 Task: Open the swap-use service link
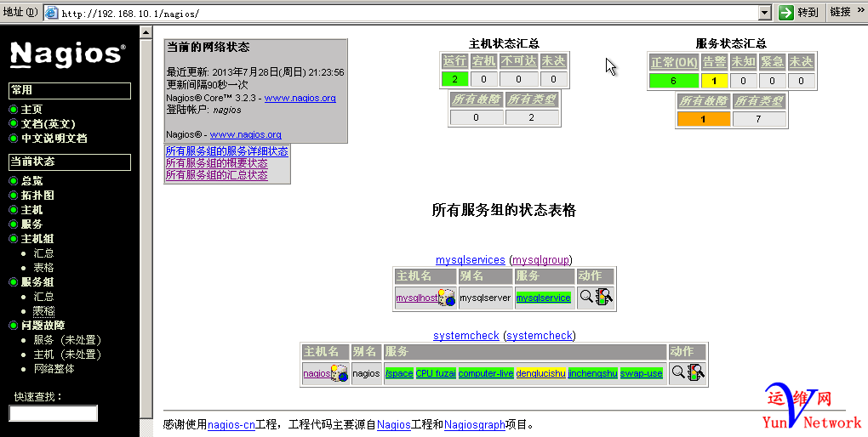[641, 373]
